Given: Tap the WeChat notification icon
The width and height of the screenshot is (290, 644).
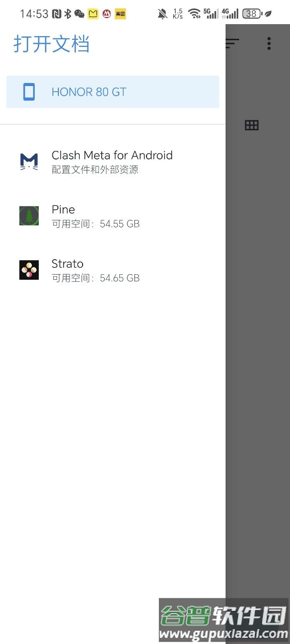Looking at the screenshot, I should tap(79, 14).
